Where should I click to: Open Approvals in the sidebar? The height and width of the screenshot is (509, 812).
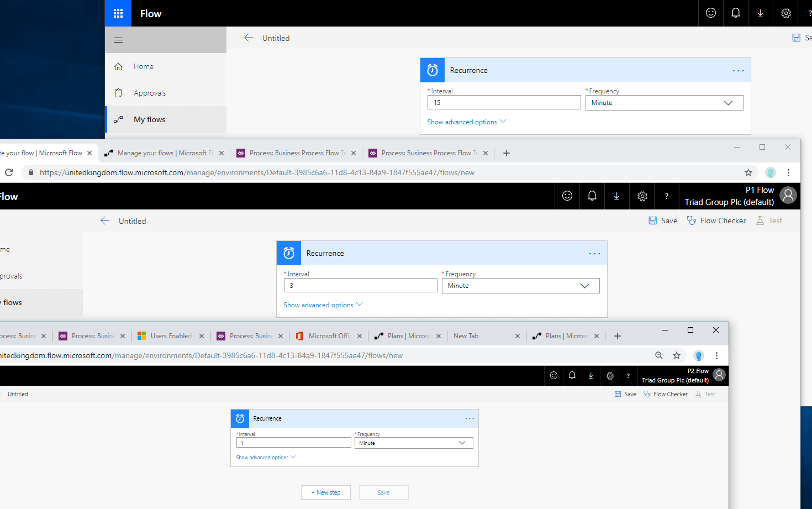[166, 93]
